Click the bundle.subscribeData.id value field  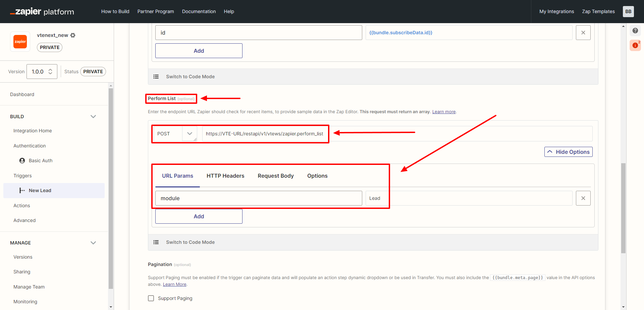[x=469, y=33]
